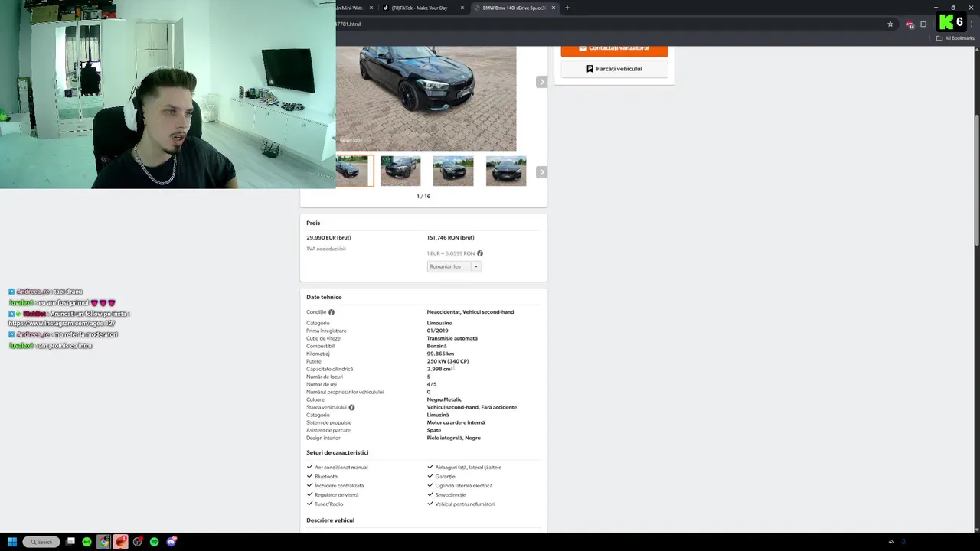Click the Seturi de caracteristici heading
Screen dimensions: 980x551
click(337, 452)
